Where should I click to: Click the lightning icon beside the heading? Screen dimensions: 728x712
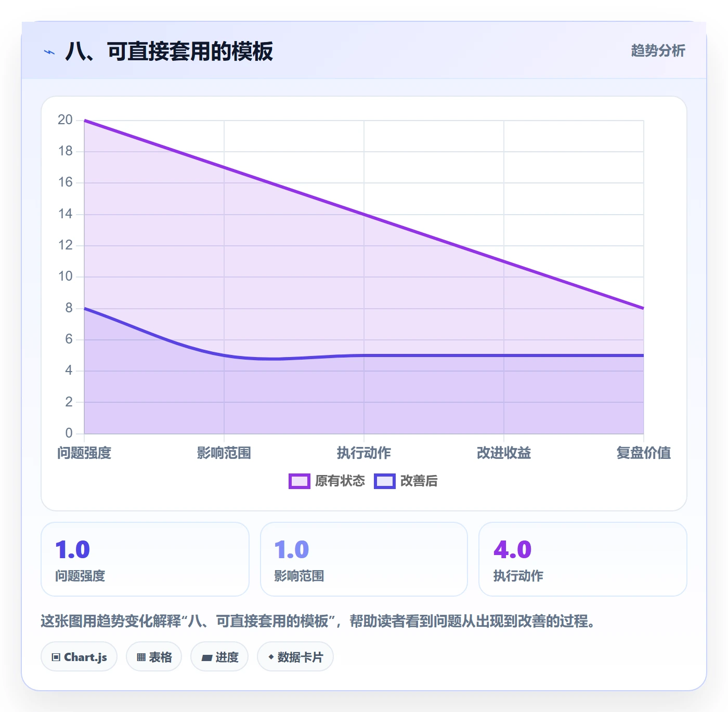(49, 52)
